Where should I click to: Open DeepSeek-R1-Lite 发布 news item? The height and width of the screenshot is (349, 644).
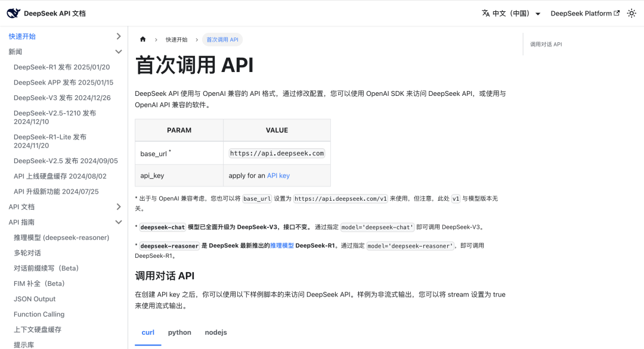click(x=50, y=141)
